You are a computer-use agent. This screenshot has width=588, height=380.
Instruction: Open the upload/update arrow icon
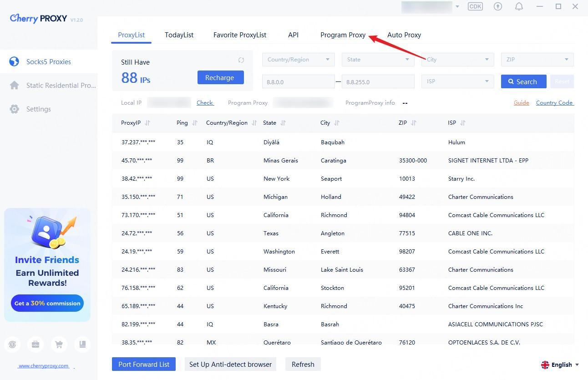tap(498, 6)
